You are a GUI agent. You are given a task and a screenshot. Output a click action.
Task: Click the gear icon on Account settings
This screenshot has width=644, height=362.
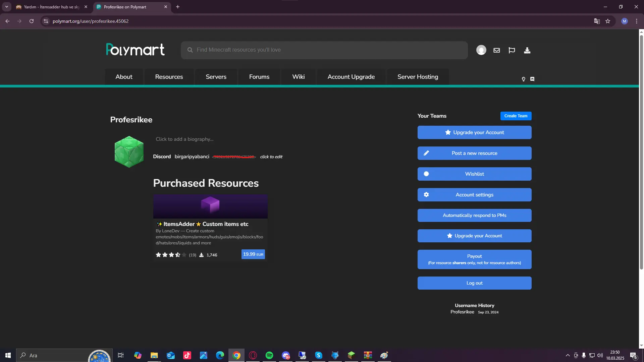click(426, 195)
